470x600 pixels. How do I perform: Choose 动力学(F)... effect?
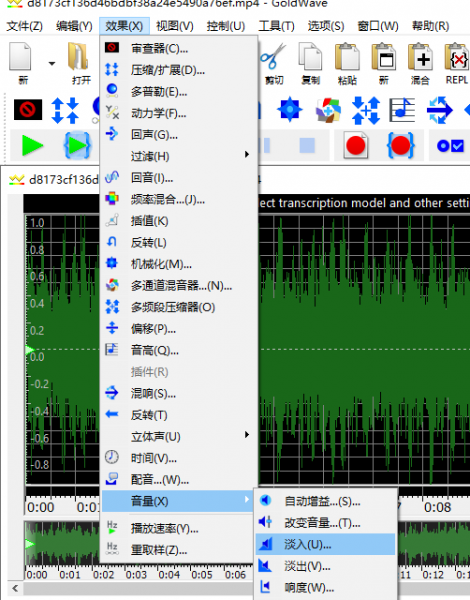[x=179, y=113]
